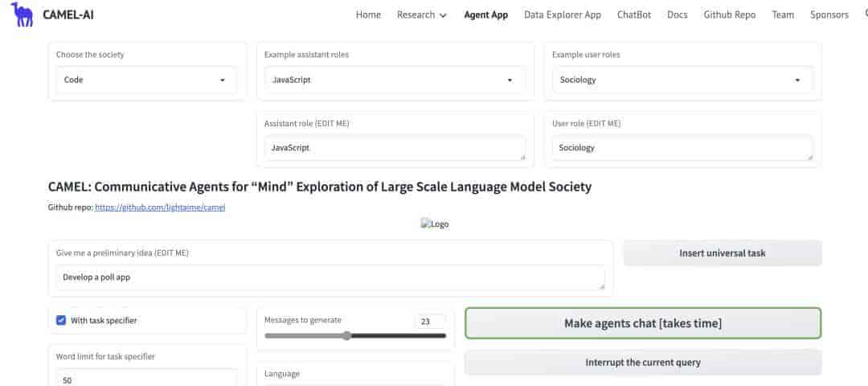Open Example assistant roles dropdown

(x=395, y=80)
